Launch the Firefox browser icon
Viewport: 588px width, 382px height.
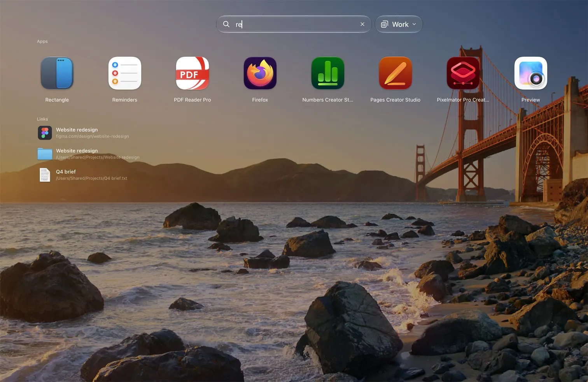pos(260,73)
